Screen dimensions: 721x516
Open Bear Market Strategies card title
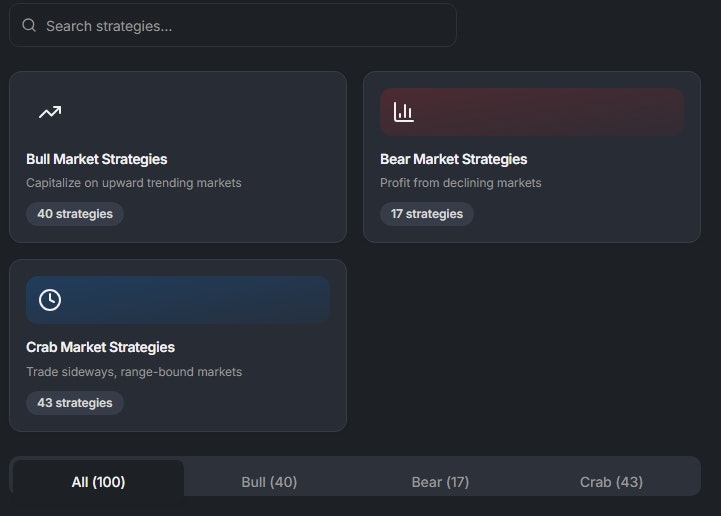(453, 159)
